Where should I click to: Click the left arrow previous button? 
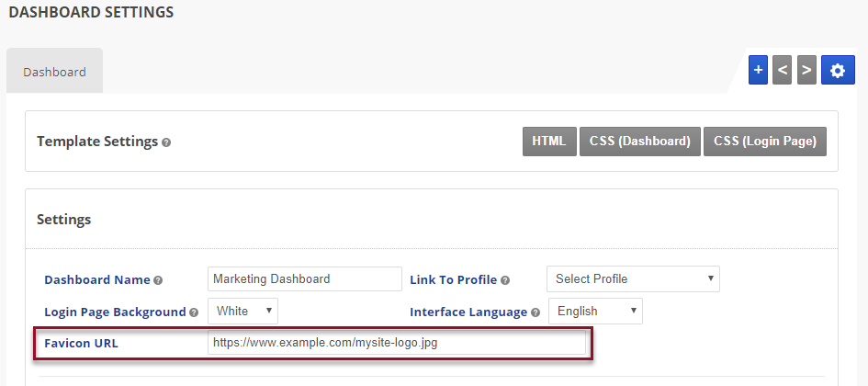pos(782,70)
